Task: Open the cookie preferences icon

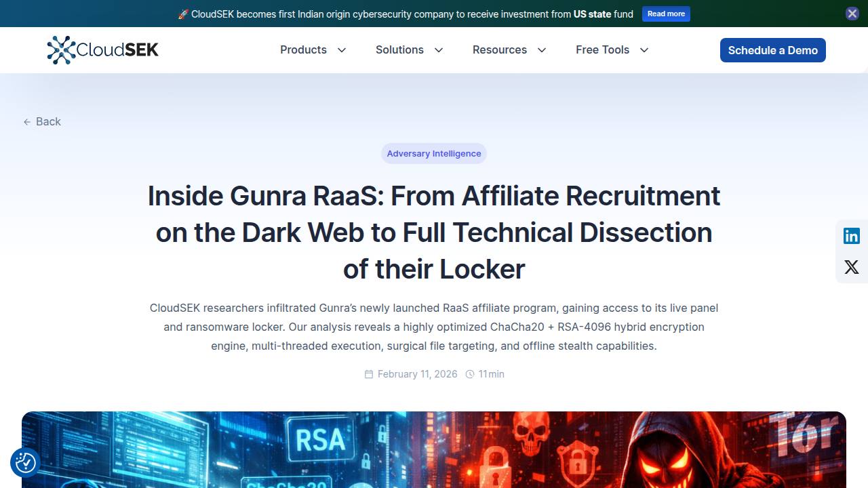Action: click(x=25, y=463)
